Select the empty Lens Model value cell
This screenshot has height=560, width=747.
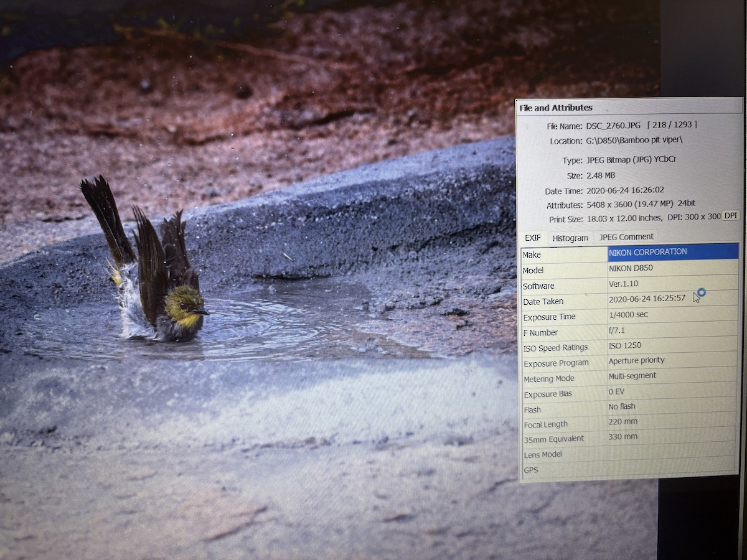point(672,452)
